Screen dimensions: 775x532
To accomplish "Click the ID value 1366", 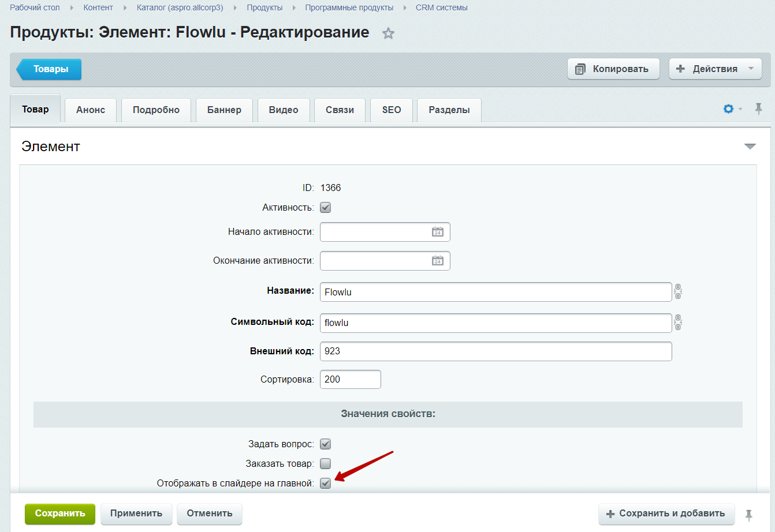I will (x=331, y=188).
